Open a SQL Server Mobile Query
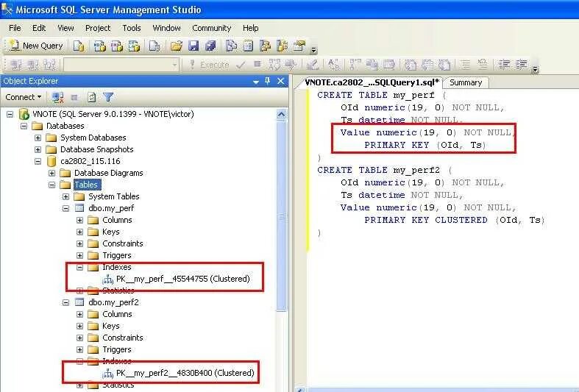 [x=154, y=46]
